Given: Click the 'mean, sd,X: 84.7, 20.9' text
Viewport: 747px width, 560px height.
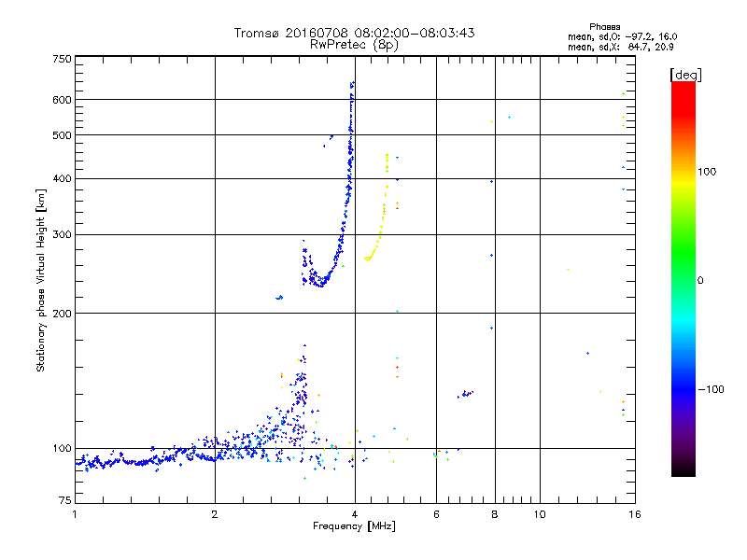Looking at the screenshot, I should [x=620, y=47].
